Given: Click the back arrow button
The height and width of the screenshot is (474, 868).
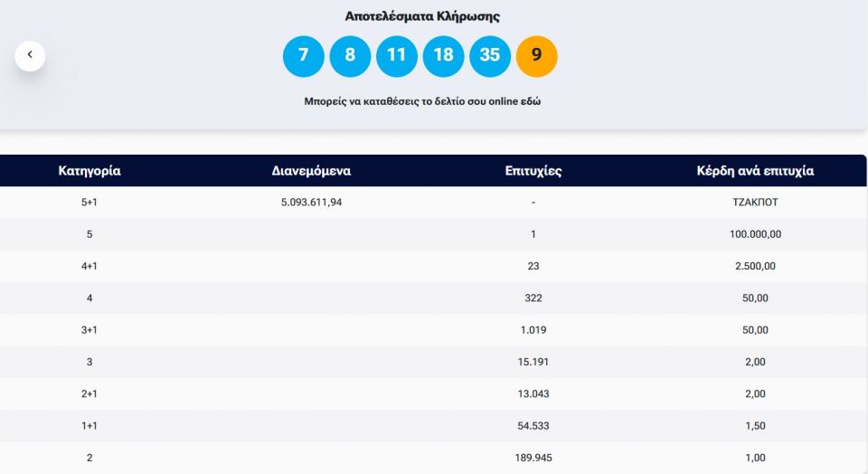Looking at the screenshot, I should [30, 55].
